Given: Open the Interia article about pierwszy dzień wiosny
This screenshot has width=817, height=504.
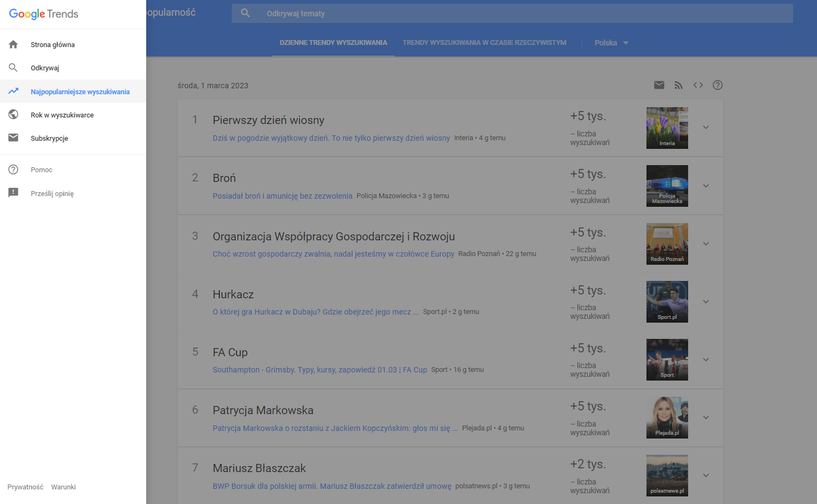Looking at the screenshot, I should (x=331, y=138).
